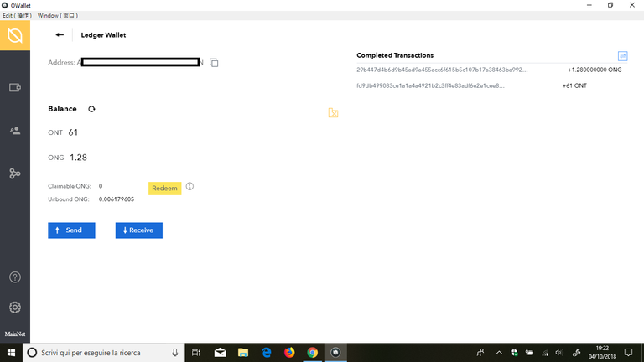The image size is (644, 362).
Task: Click the MainNet network label
Action: click(x=15, y=334)
